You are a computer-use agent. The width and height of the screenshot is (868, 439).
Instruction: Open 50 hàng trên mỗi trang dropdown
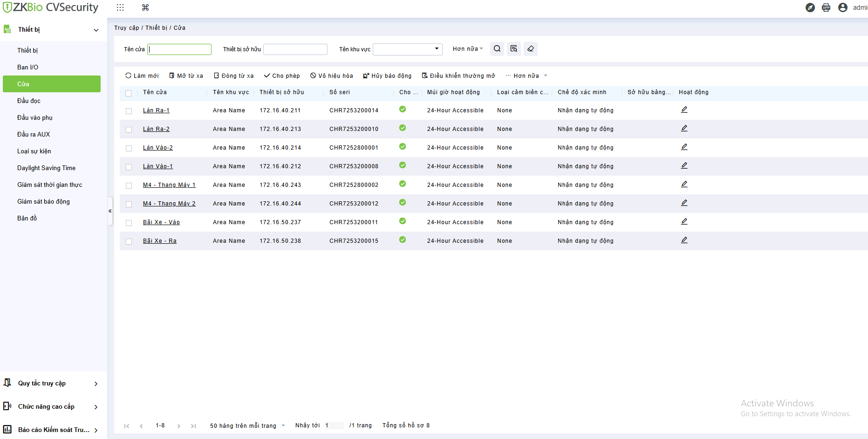[247, 425]
